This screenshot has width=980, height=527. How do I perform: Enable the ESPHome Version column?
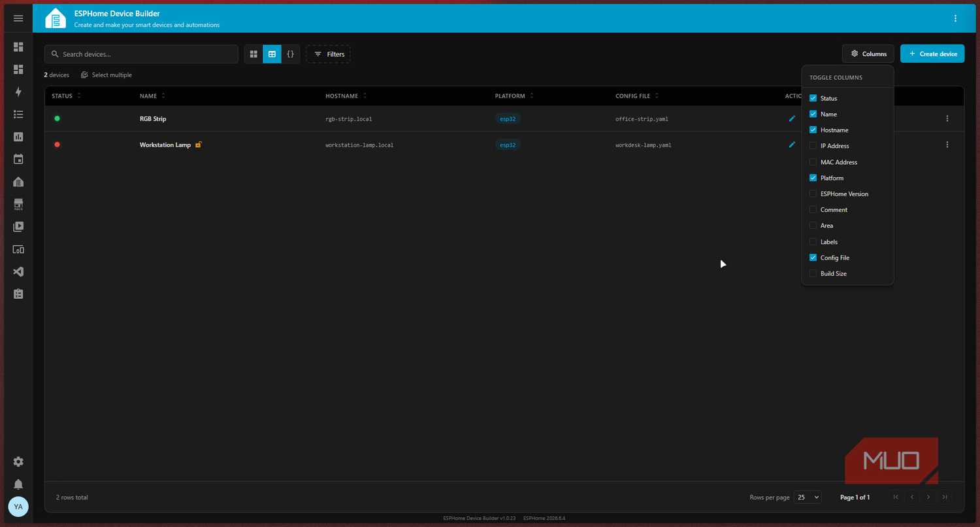pyautogui.click(x=813, y=194)
